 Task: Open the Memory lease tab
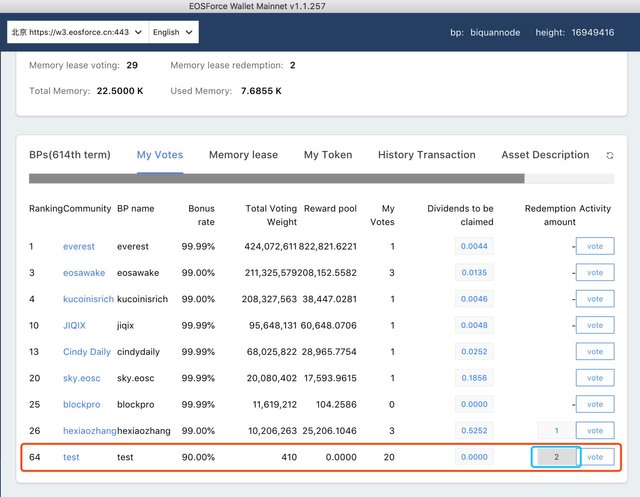(243, 155)
